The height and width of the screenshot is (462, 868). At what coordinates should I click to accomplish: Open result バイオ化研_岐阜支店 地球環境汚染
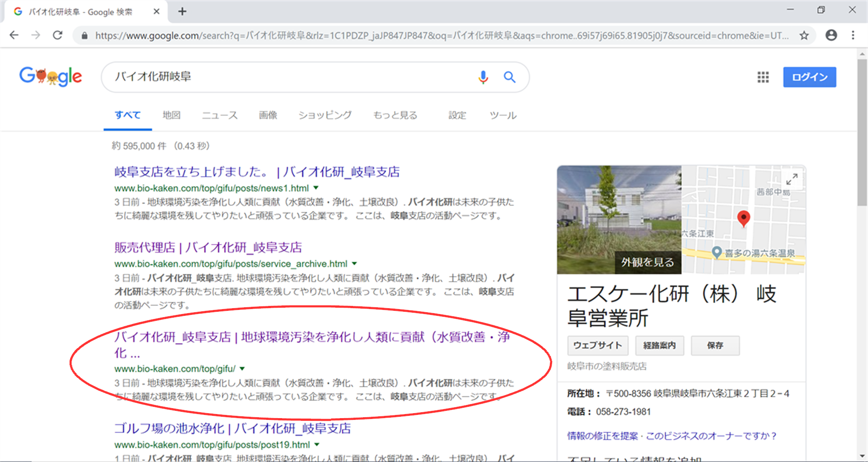(312, 344)
